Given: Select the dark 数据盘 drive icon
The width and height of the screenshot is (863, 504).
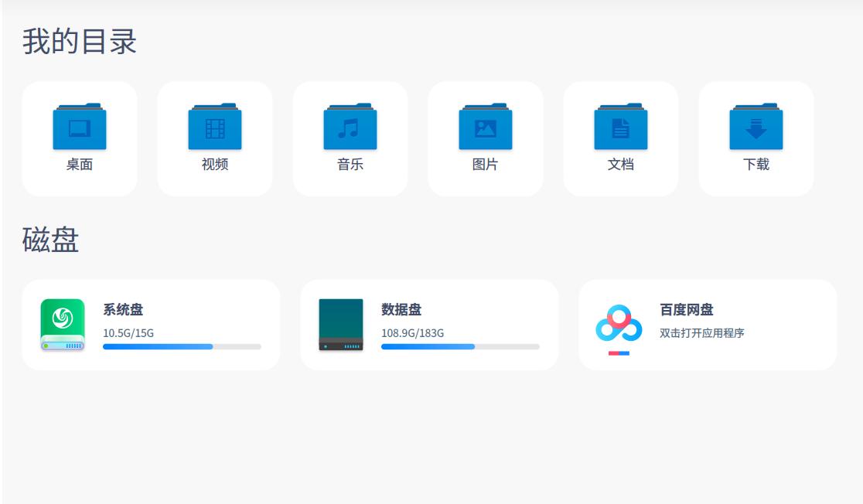Looking at the screenshot, I should (x=341, y=325).
